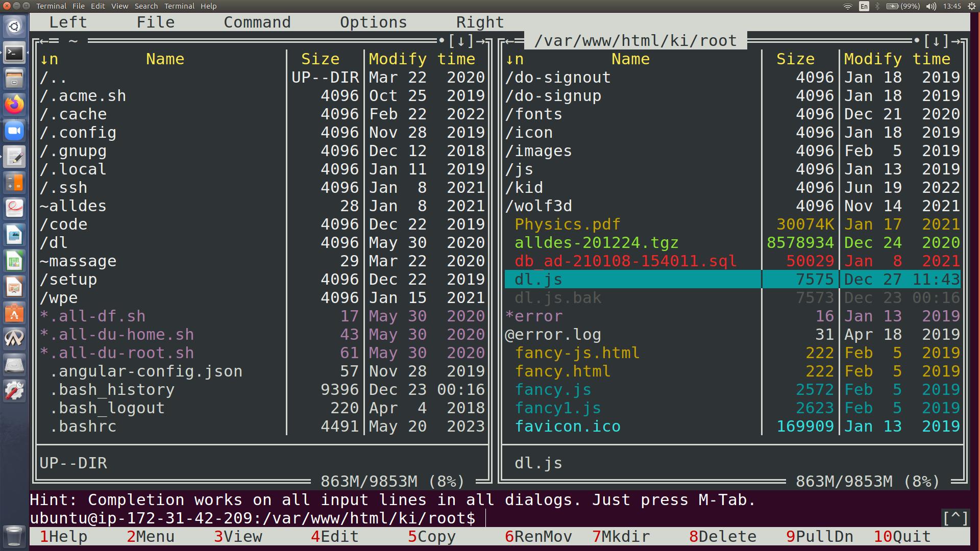
Task: Open Ubuntu Software Center dock icon
Action: point(14,313)
